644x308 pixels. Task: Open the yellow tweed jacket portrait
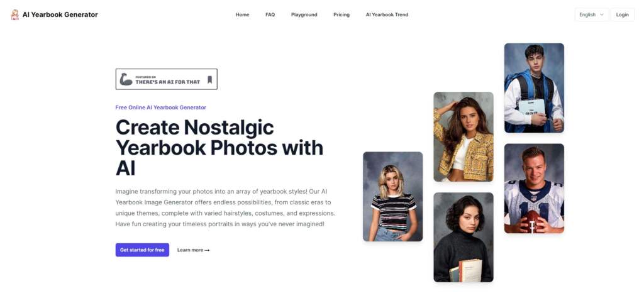464,137
